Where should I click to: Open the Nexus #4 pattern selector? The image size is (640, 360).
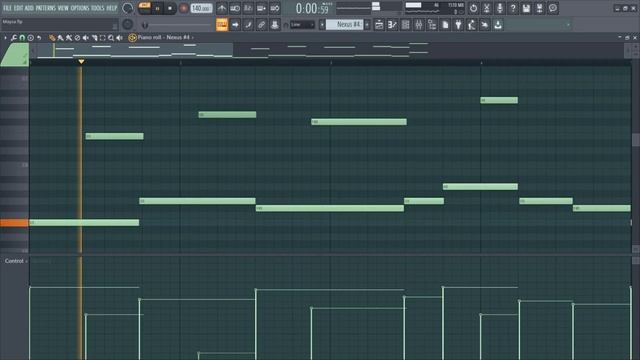[x=344, y=25]
